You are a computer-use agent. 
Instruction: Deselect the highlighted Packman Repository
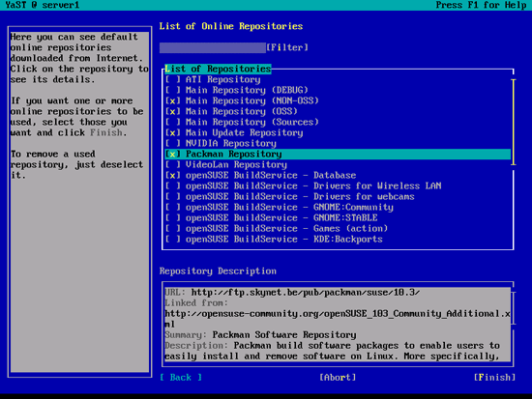[x=173, y=154]
